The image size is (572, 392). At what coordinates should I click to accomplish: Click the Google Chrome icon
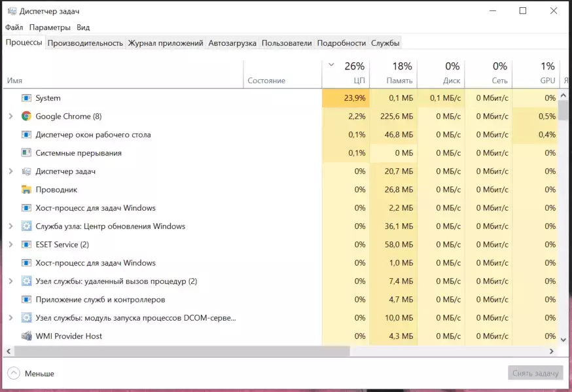click(26, 116)
